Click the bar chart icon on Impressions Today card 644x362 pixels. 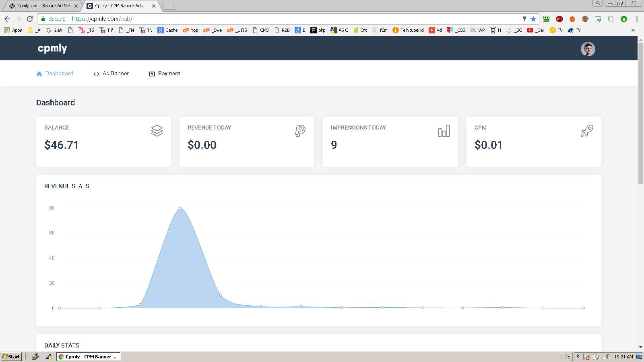pos(444,131)
